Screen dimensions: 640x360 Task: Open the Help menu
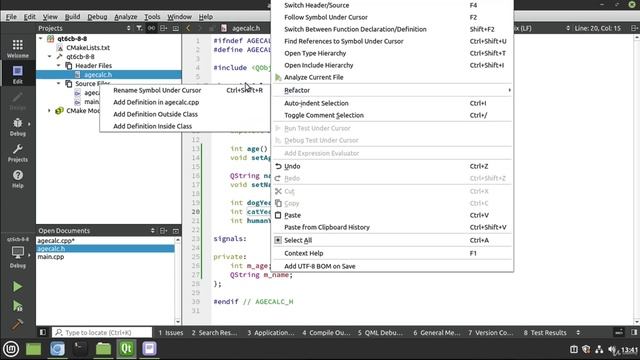206,17
